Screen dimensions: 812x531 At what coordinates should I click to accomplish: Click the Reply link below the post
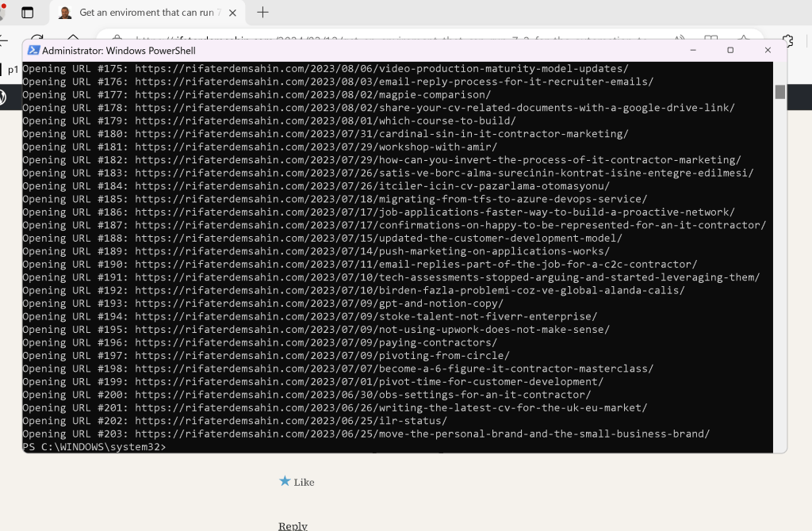[293, 525]
